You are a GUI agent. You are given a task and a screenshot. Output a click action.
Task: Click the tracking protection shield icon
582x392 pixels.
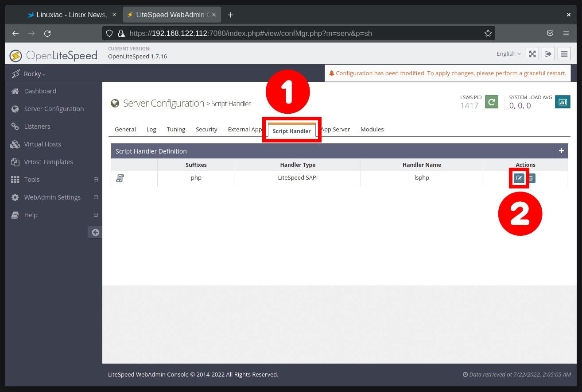point(110,33)
